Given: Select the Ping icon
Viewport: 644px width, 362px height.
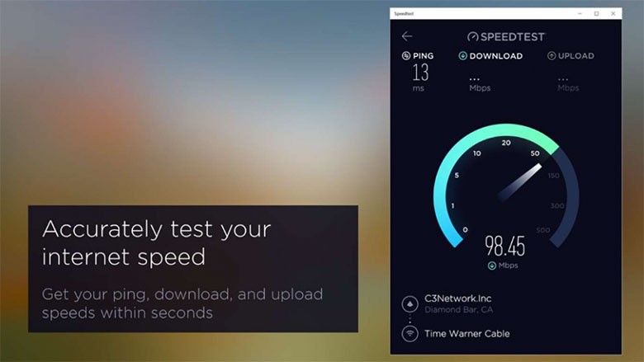Looking at the screenshot, I should point(405,56).
